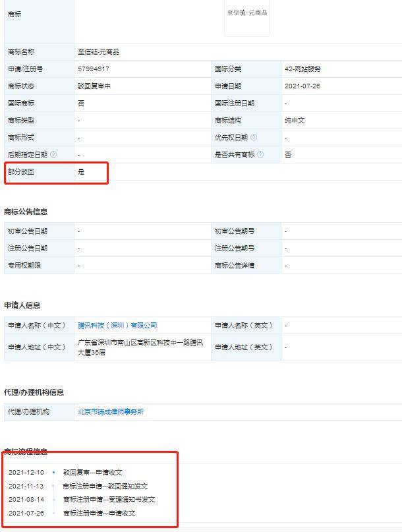Viewport: 402px width, 532px height.
Task: Select the 2021-12-10 timeline entry marker
Action: coord(54,472)
